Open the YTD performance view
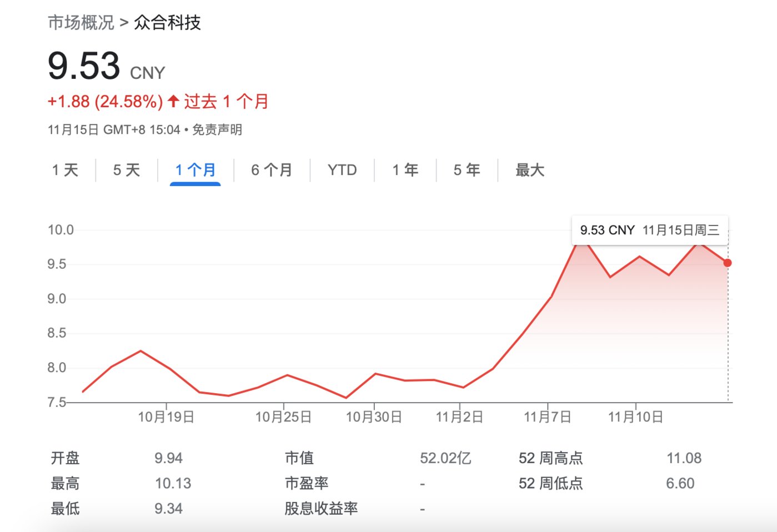777x532 pixels. [x=342, y=170]
